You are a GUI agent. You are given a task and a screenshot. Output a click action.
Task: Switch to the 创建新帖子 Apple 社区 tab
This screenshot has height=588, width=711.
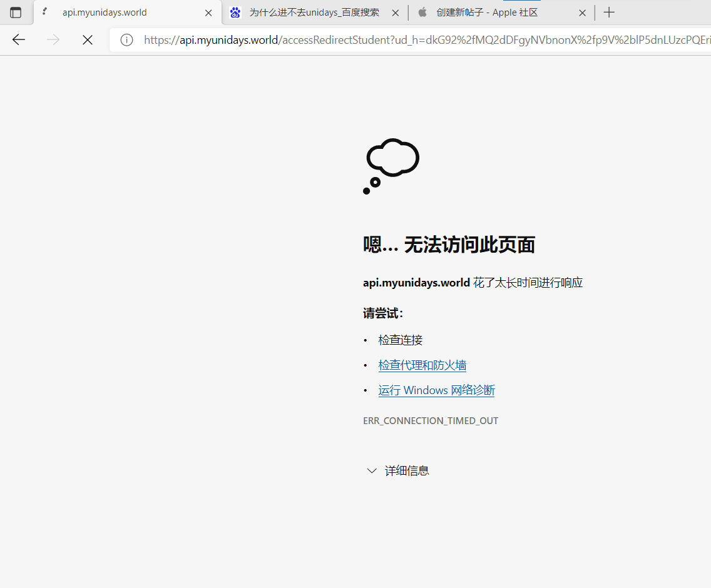coord(494,13)
